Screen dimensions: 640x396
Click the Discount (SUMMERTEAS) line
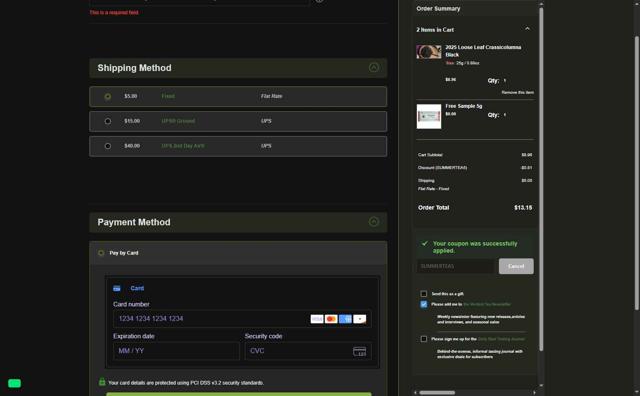coord(442,168)
